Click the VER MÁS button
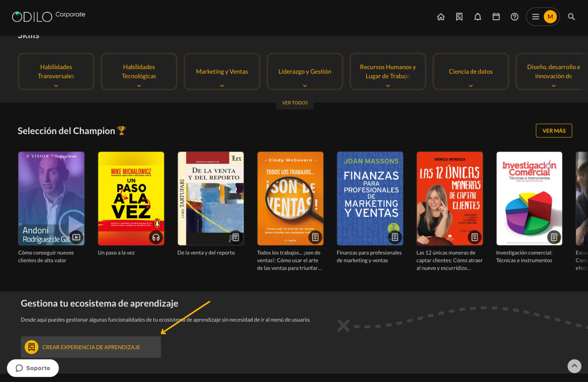Viewport: 588px width, 382px height. 554,131
